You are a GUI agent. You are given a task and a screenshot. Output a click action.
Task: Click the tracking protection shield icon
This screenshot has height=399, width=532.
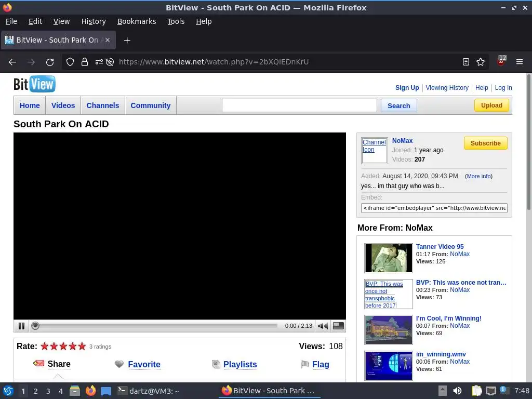70,62
